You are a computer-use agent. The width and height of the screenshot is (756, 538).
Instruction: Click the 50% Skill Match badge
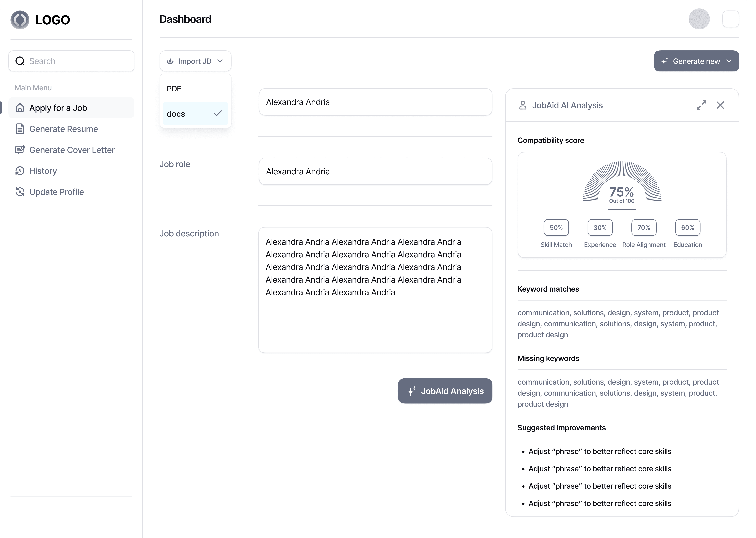556,228
